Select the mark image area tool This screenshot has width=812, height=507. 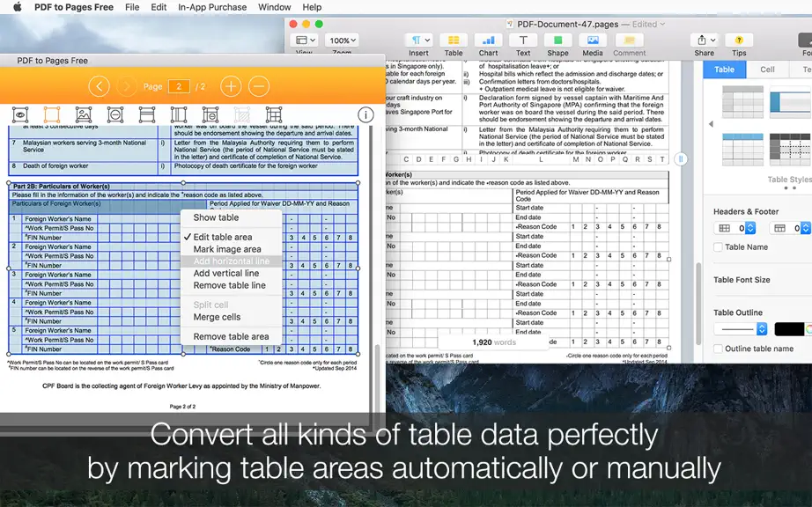tap(84, 114)
